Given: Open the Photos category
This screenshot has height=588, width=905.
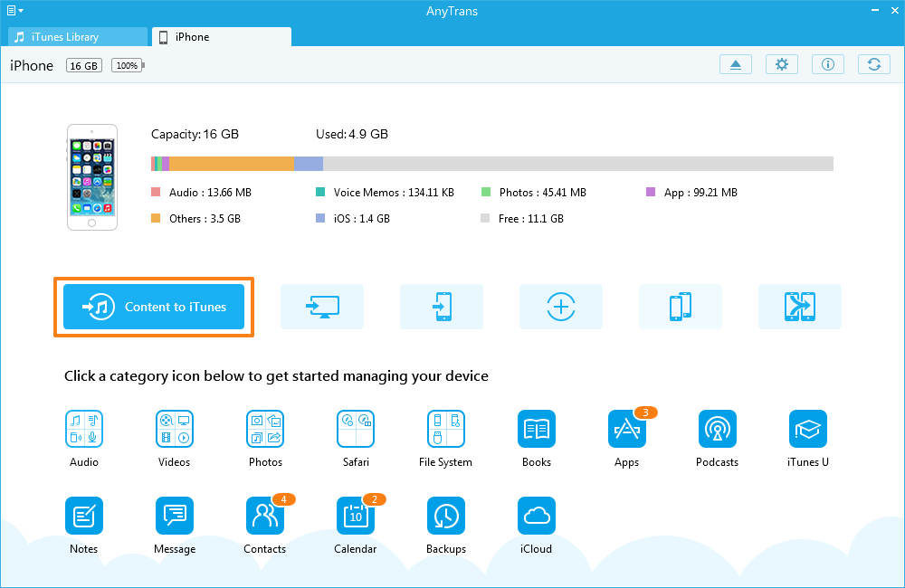Looking at the screenshot, I should [x=265, y=429].
